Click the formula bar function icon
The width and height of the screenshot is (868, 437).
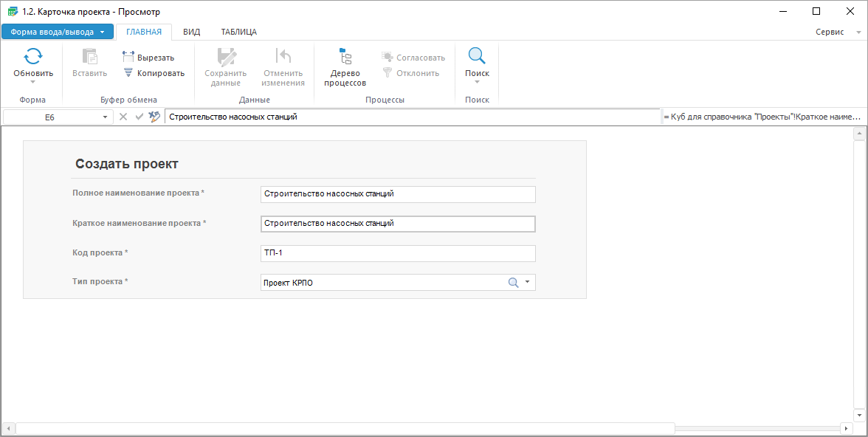tap(154, 117)
